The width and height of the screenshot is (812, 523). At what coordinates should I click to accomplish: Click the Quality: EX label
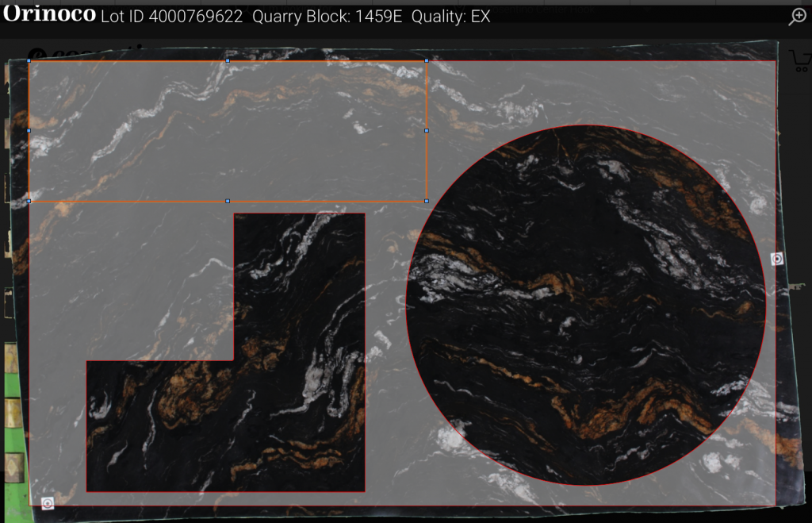tap(450, 17)
